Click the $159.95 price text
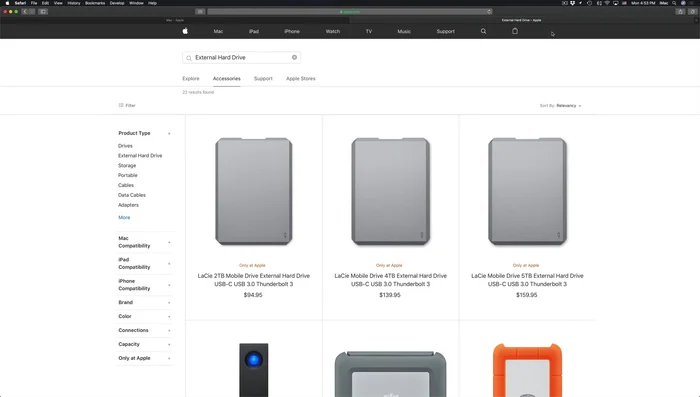The height and width of the screenshot is (397, 700). pyautogui.click(x=526, y=295)
